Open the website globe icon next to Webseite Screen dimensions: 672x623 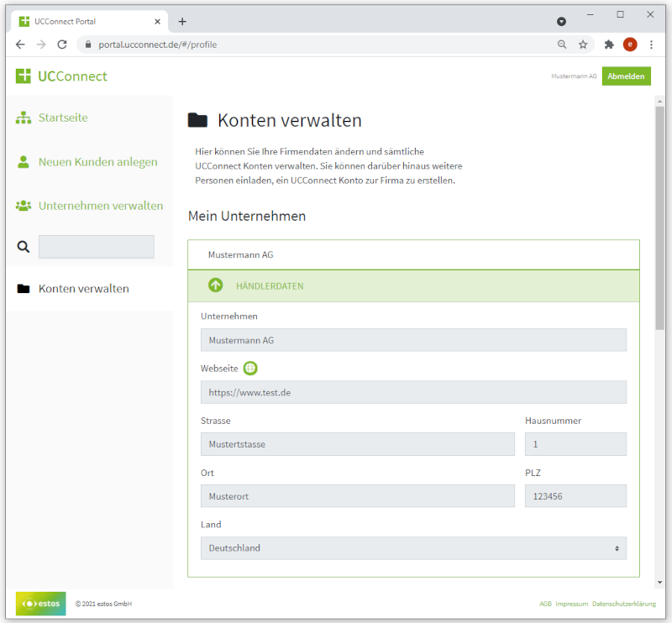(250, 368)
